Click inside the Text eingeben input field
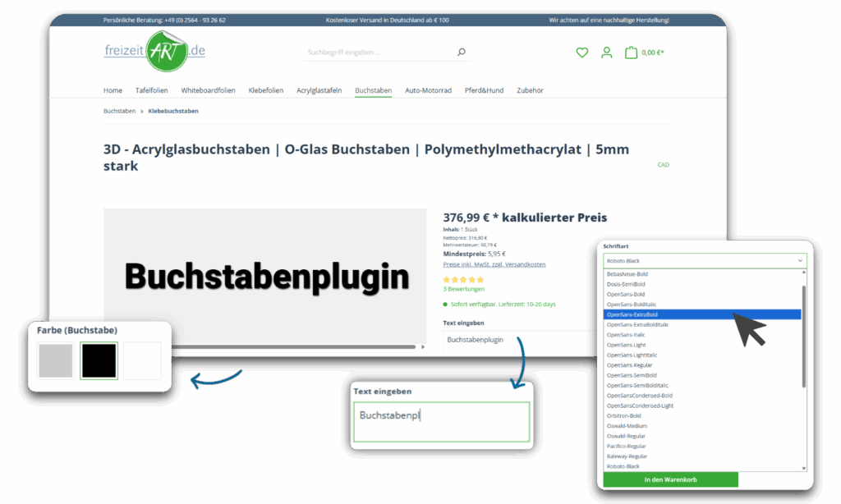841x504 pixels. coord(441,420)
